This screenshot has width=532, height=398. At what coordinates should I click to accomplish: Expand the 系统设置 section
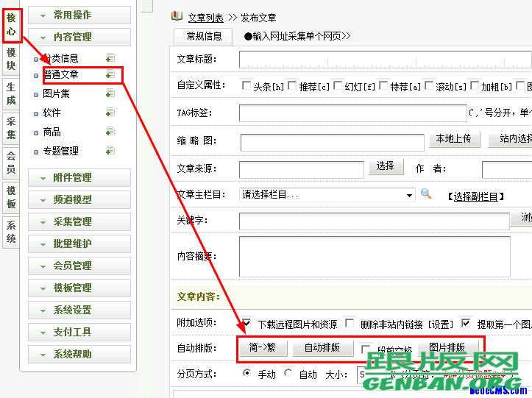(x=79, y=310)
